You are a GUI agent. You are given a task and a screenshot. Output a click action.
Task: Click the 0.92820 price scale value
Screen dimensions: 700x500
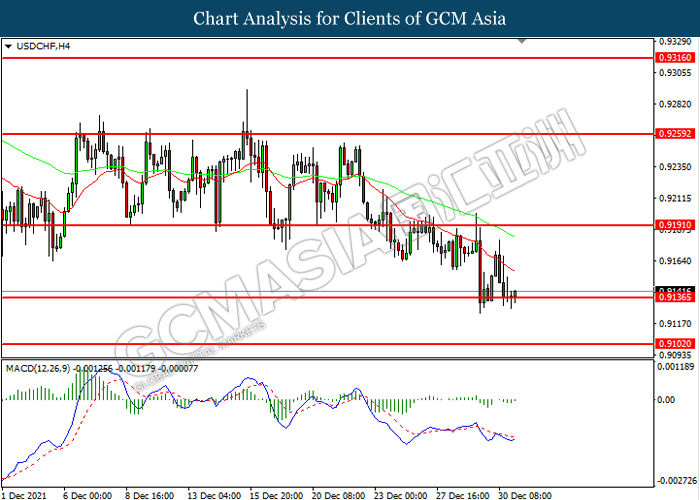pyautogui.click(x=675, y=104)
